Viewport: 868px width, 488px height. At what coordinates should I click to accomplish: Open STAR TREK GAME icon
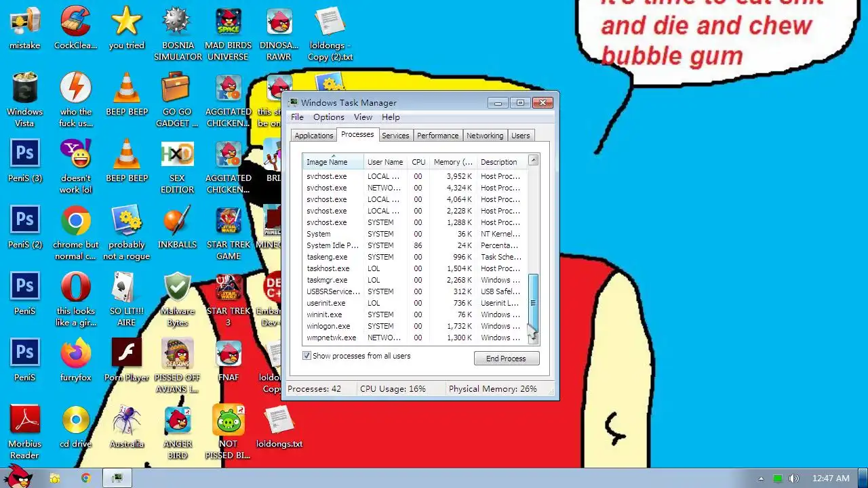point(228,233)
